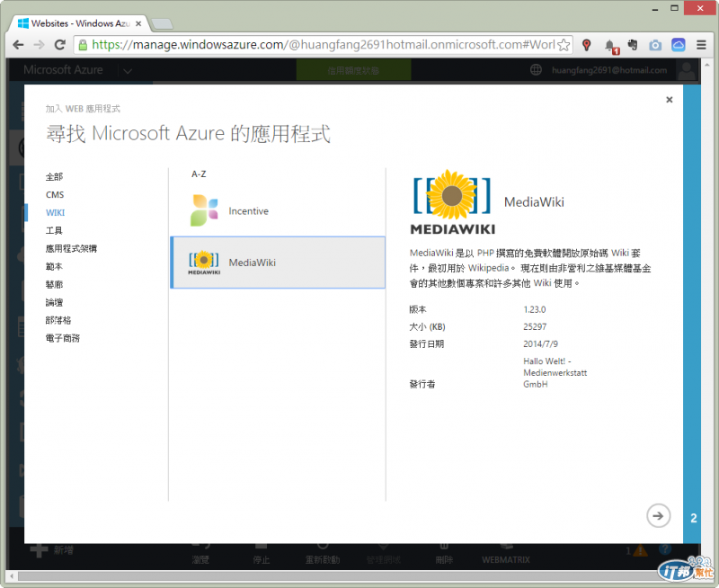This screenshot has width=719, height=588.
Task: Click the 重新啟動 restart command
Action: tap(323, 555)
